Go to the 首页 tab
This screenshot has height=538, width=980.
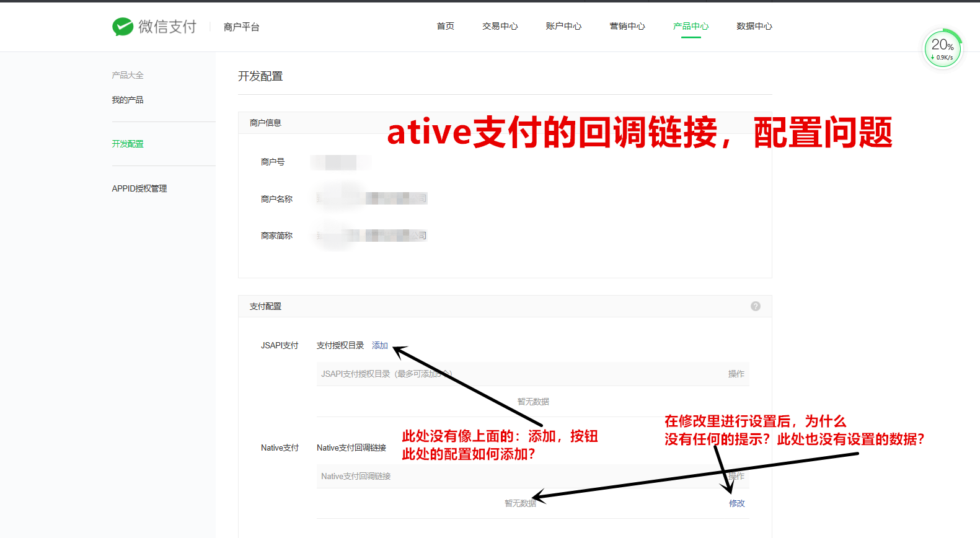(x=445, y=26)
